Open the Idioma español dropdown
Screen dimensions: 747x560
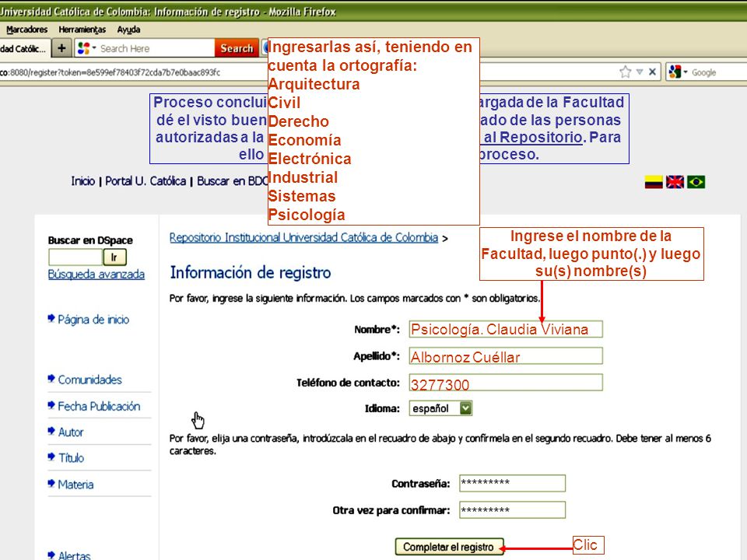(x=440, y=408)
